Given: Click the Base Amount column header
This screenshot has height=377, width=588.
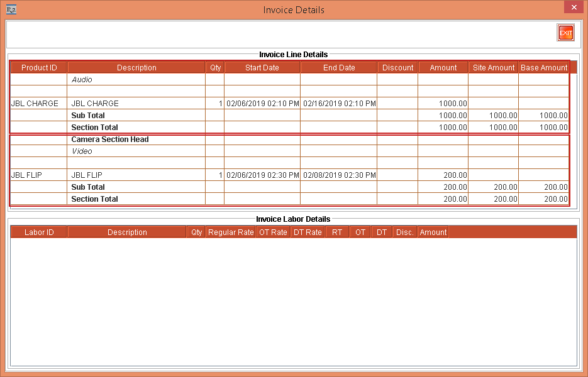Looking at the screenshot, I should 544,68.
